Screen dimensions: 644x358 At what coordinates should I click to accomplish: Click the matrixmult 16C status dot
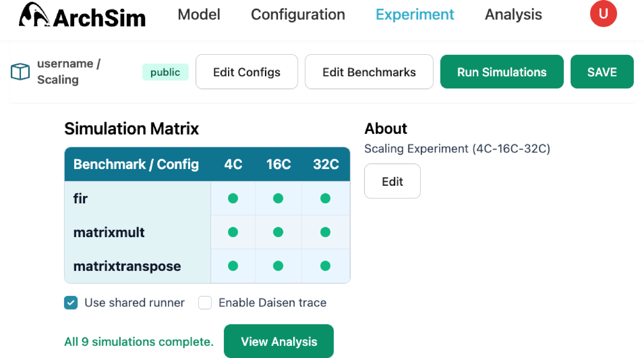(x=278, y=232)
